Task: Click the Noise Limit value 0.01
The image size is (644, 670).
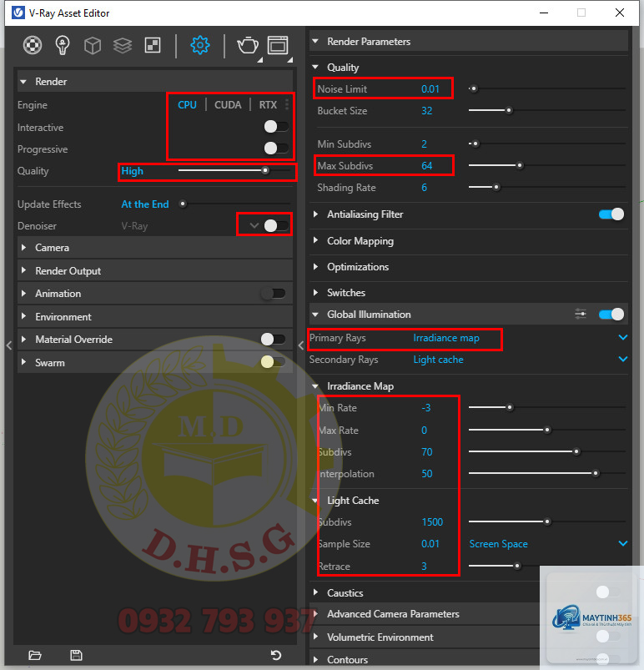Action: click(x=430, y=89)
